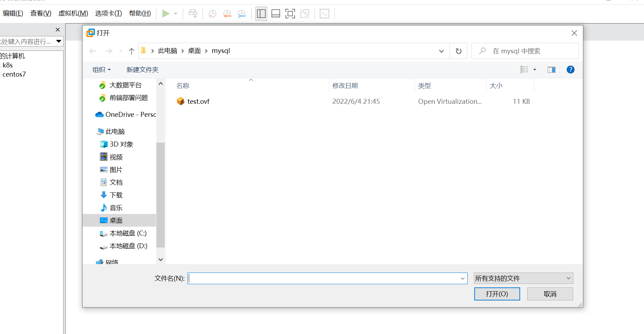The width and height of the screenshot is (644, 334).
Task: Click the 打开(O) button
Action: coord(497,294)
